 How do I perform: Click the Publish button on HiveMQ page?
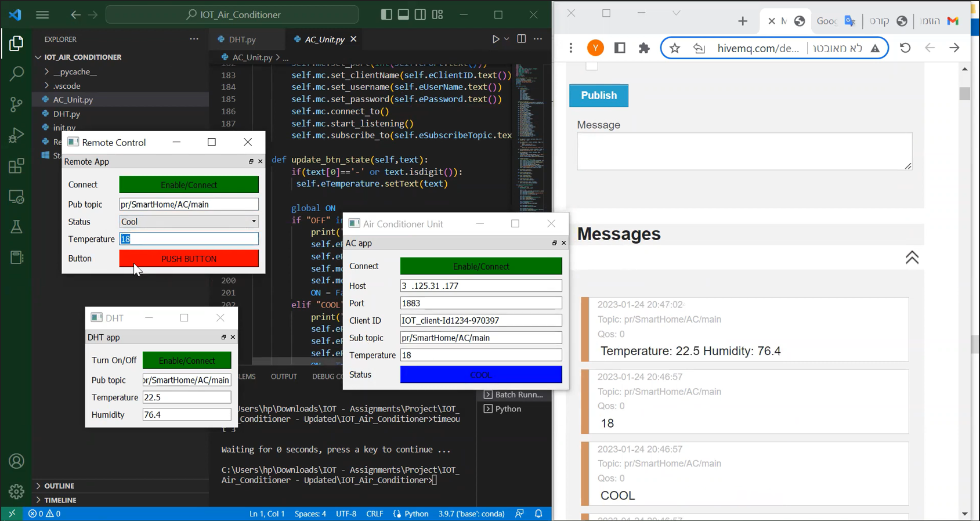599,96
